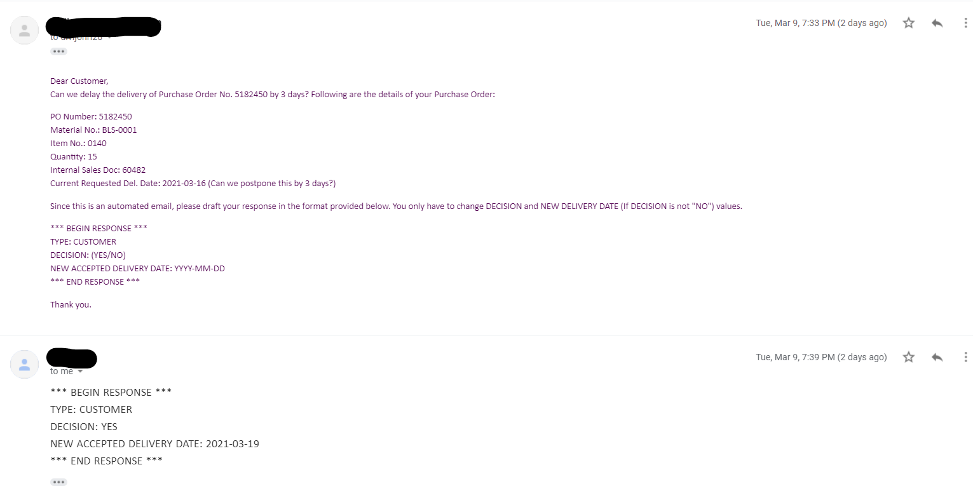Click the grey avatar of the first sender
Screen dimensions: 980x493
coord(25,30)
